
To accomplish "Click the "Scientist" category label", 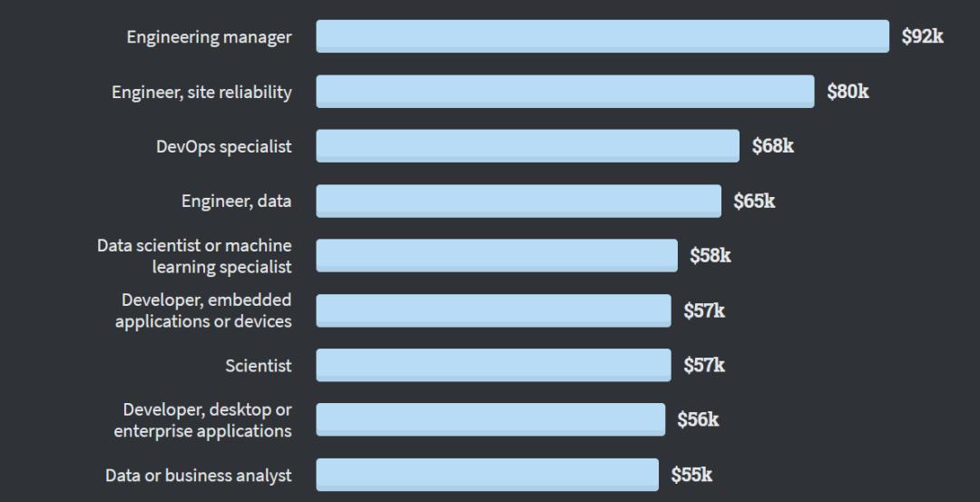I will [259, 365].
